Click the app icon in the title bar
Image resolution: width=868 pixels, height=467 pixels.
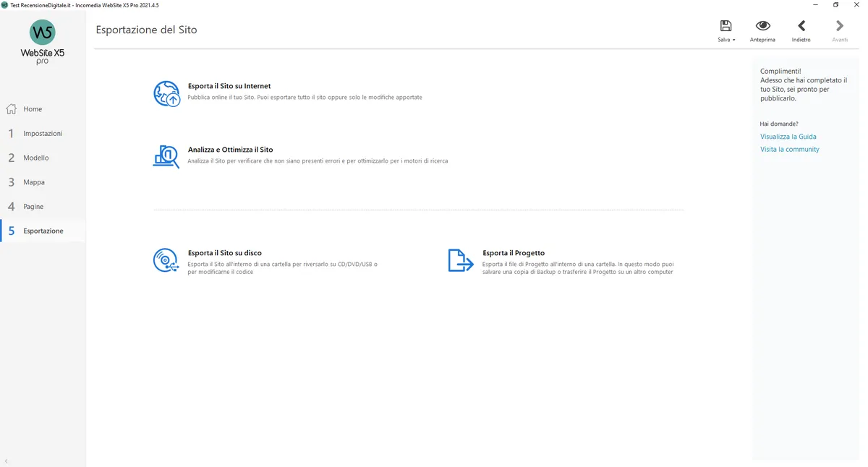pyautogui.click(x=5, y=5)
